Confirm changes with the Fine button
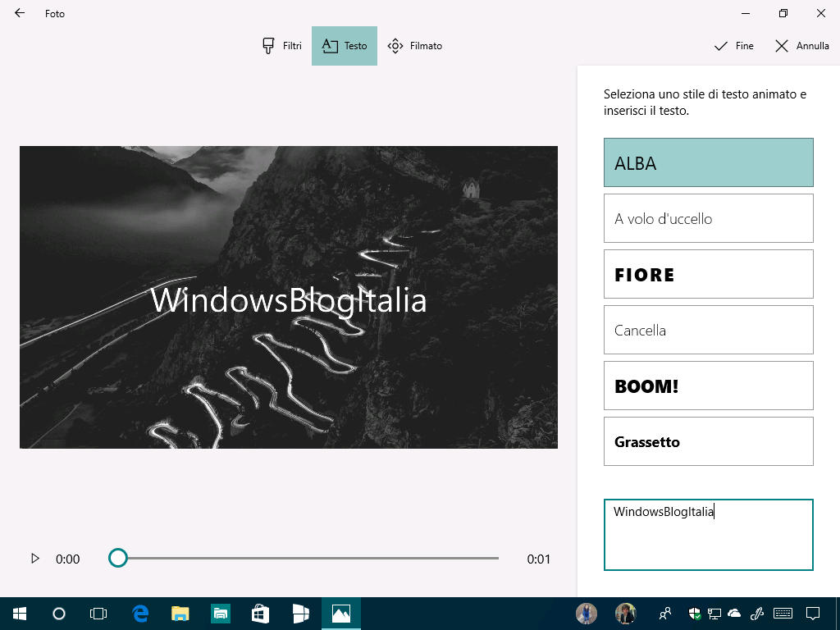 pyautogui.click(x=733, y=46)
